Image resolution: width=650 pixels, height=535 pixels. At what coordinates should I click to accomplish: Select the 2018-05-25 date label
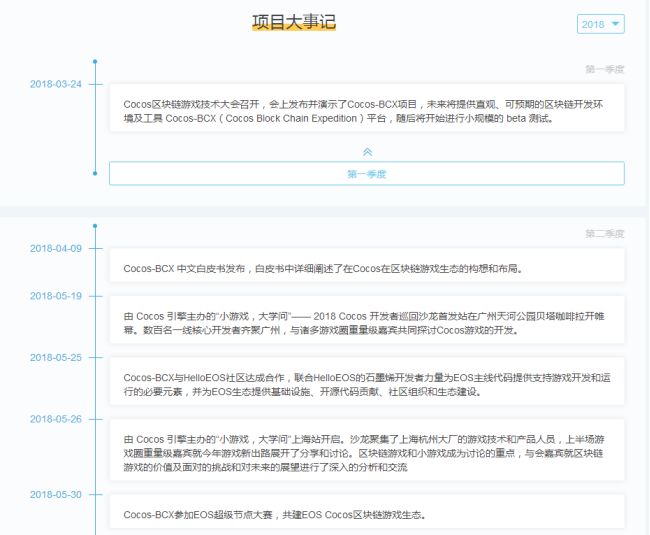pos(56,357)
